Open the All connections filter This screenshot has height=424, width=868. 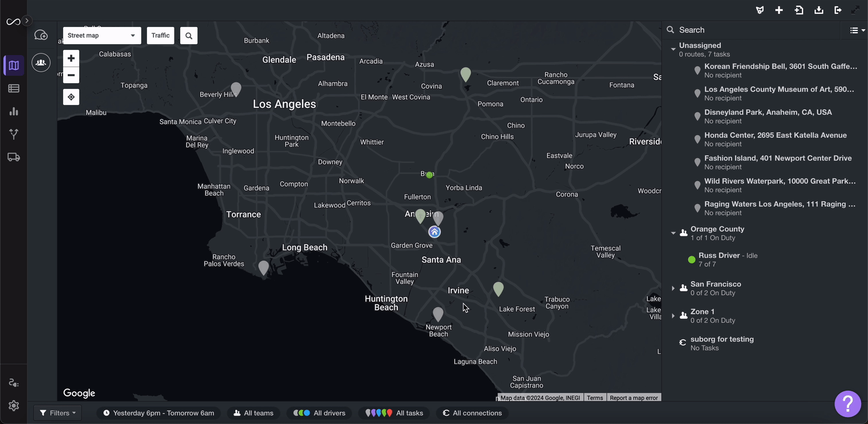[x=472, y=413]
